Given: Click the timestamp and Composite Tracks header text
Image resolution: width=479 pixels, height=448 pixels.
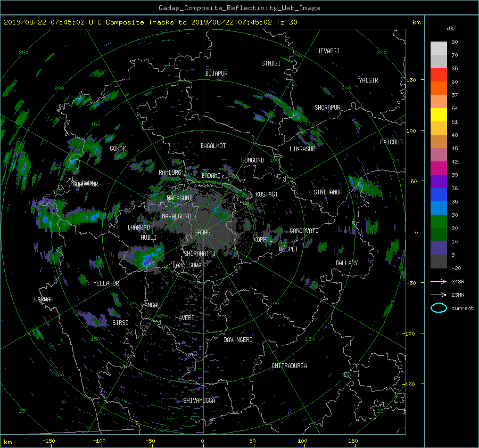Looking at the screenshot, I should coord(150,22).
